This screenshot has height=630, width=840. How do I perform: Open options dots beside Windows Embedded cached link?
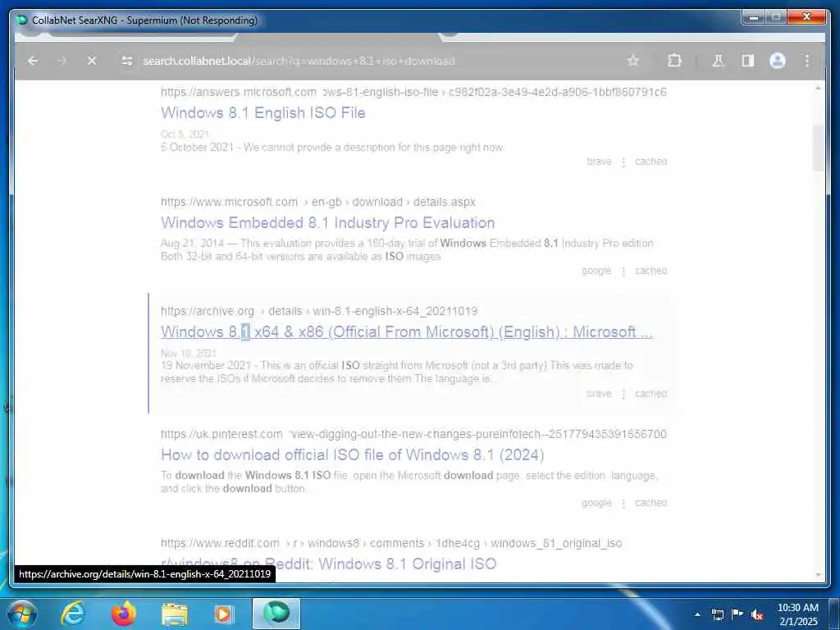tap(623, 271)
